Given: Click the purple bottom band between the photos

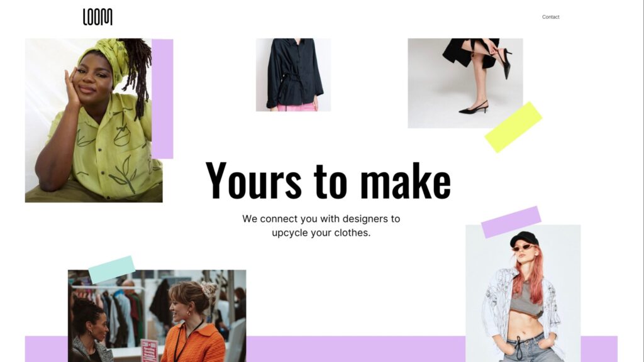Looking at the screenshot, I should (x=356, y=349).
